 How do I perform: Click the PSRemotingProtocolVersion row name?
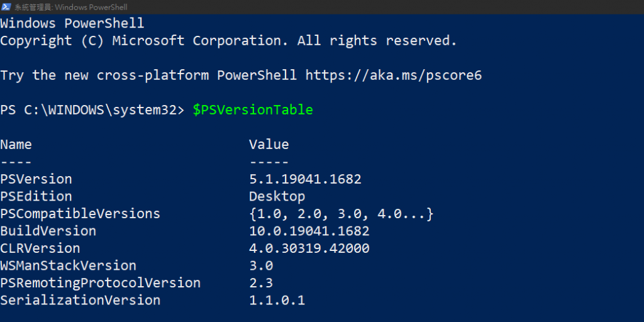[x=100, y=282]
